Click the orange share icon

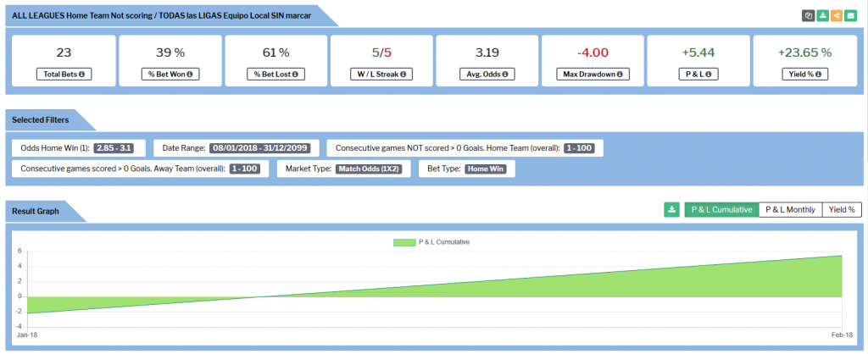click(x=837, y=15)
